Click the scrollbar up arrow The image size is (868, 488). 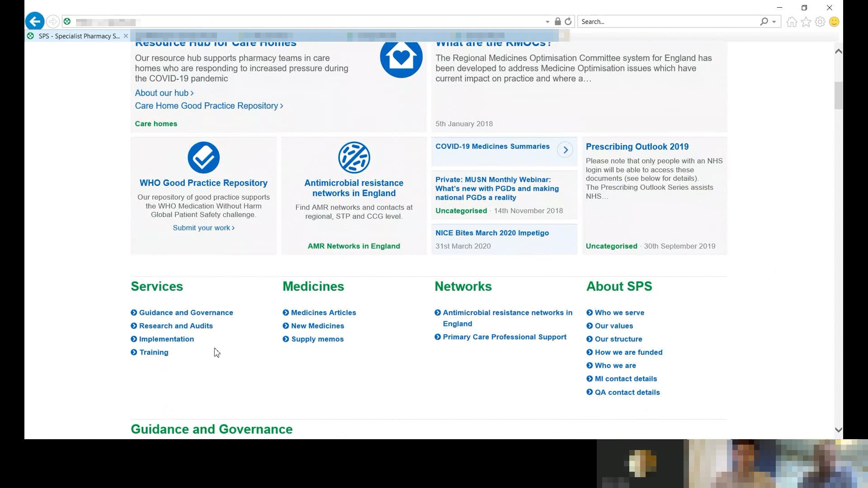coord(838,51)
